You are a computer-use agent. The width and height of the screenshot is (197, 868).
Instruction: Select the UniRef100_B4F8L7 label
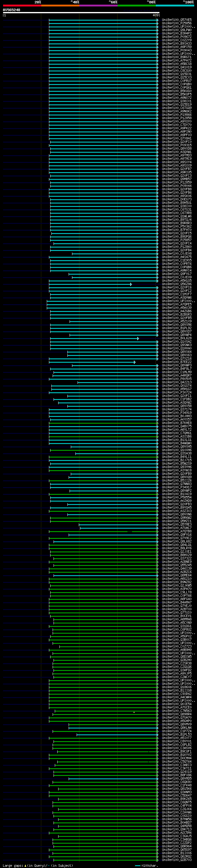pos(177,369)
